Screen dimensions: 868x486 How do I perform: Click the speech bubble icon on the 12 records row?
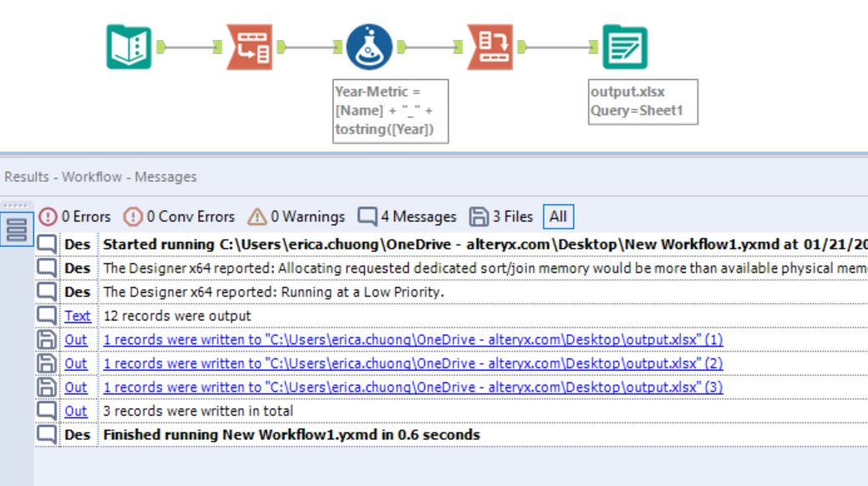pyautogui.click(x=47, y=316)
